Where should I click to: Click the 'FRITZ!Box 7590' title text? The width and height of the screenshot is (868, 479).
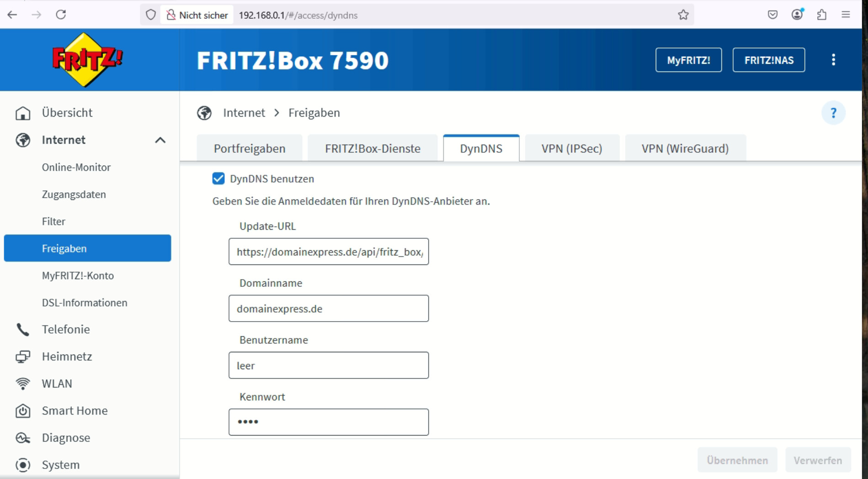pyautogui.click(x=293, y=60)
